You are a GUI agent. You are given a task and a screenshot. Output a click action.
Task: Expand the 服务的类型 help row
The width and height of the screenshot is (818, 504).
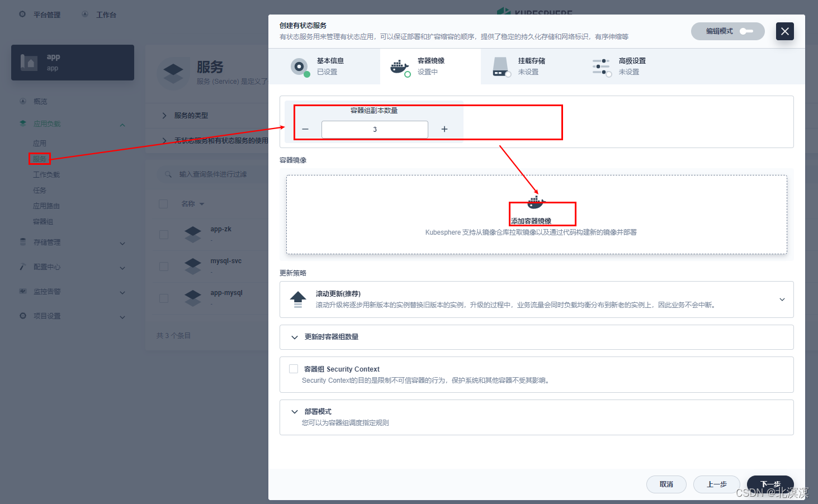[x=207, y=116]
